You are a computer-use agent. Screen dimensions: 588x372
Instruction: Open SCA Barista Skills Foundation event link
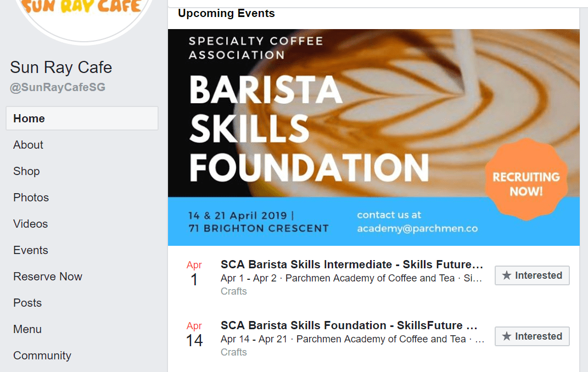coord(349,325)
